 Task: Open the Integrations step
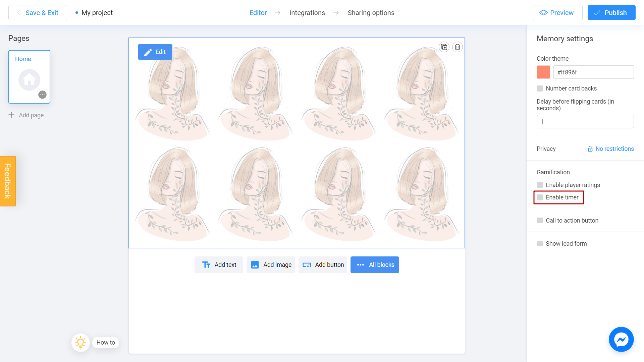(x=307, y=13)
